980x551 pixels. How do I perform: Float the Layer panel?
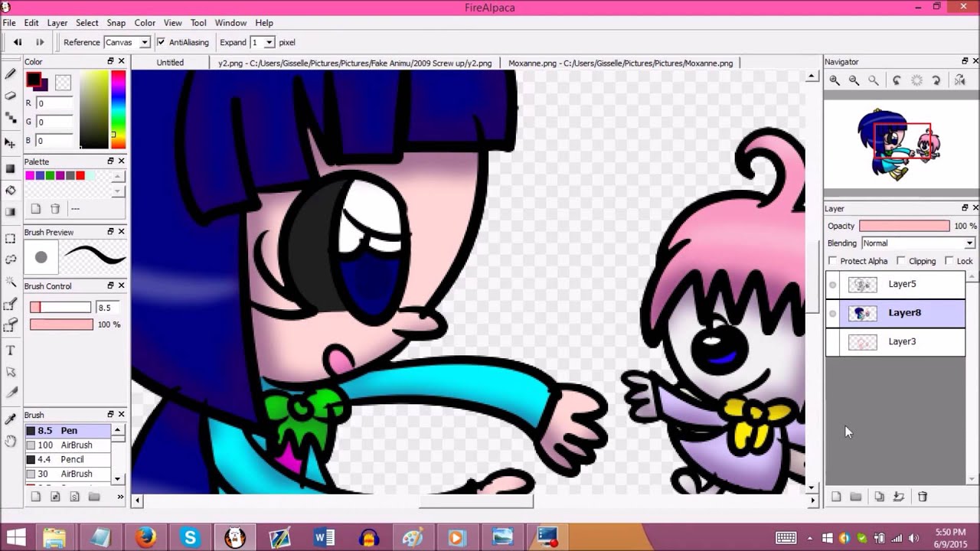coord(965,208)
